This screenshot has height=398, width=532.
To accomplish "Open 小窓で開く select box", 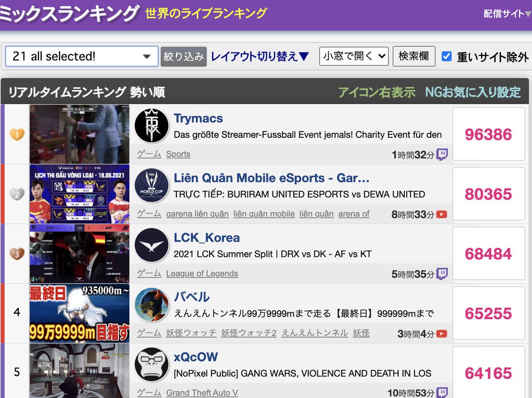I will coord(354,56).
